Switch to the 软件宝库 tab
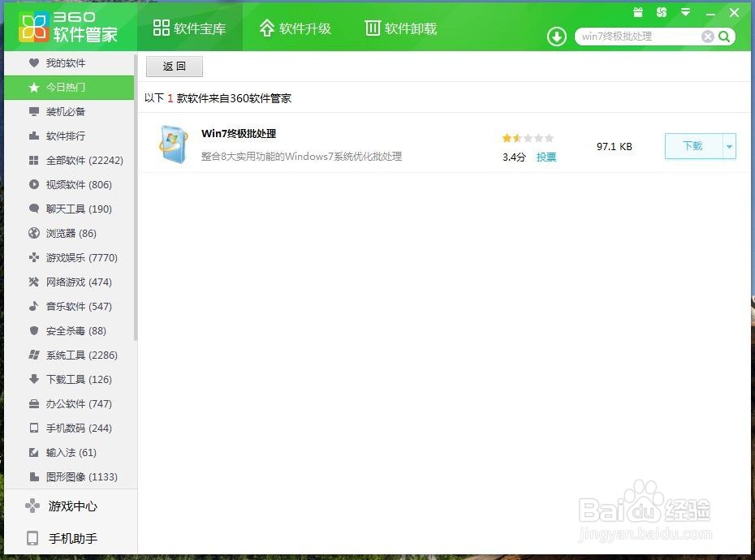The image size is (755, 560). 189,28
